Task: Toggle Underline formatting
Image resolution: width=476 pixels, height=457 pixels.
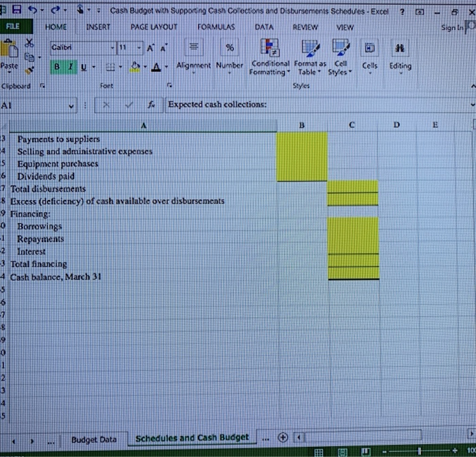Action: [x=84, y=67]
